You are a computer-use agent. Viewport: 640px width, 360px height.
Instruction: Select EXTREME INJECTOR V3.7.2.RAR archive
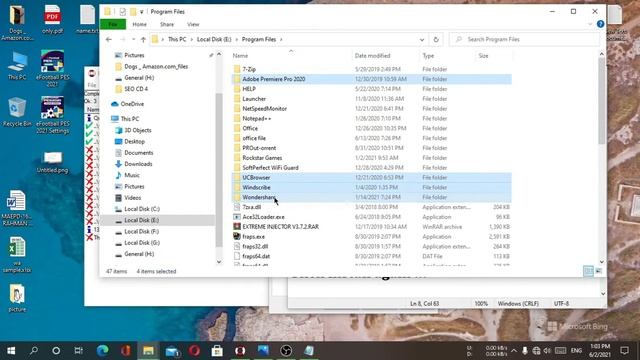point(371,227)
